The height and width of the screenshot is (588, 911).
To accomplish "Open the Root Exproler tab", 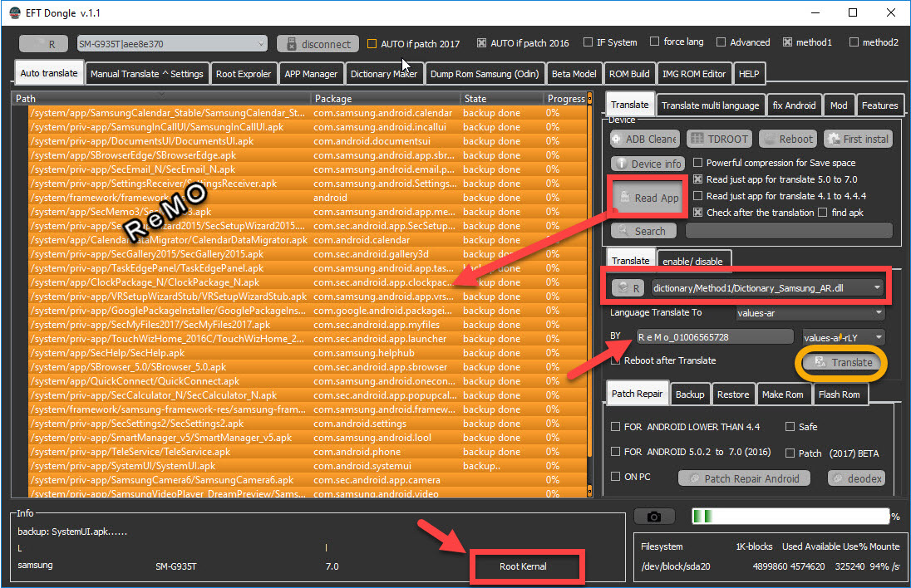I will 244,74.
